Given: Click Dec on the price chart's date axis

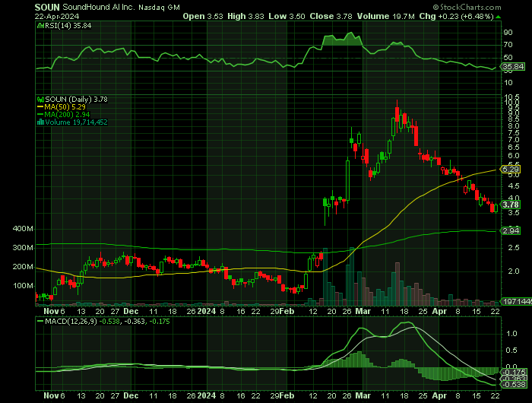Looking at the screenshot, I should [x=131, y=311].
